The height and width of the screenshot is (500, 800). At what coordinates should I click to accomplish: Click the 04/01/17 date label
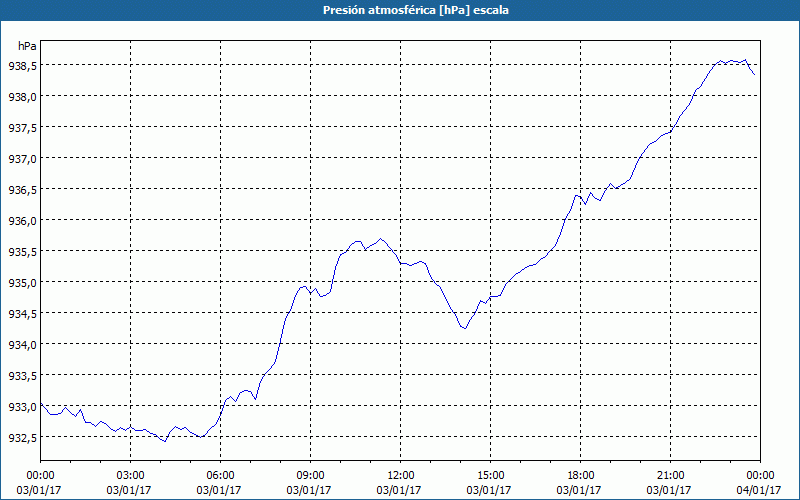(759, 490)
